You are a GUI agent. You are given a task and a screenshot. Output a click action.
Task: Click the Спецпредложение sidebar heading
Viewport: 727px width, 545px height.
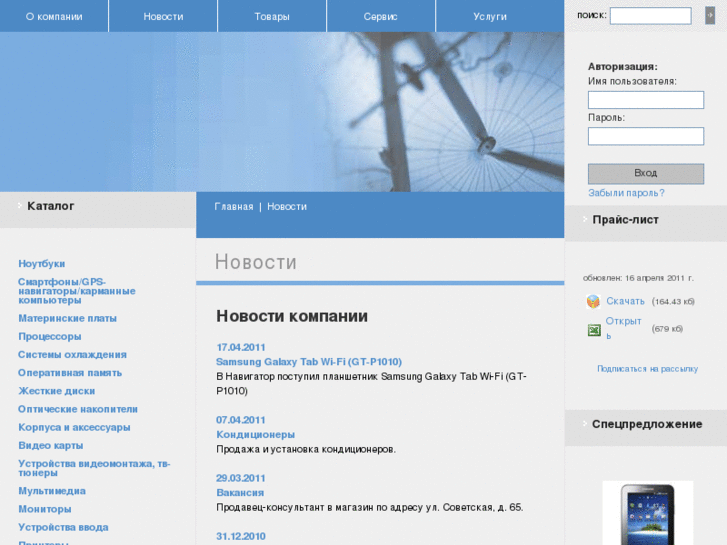click(647, 424)
